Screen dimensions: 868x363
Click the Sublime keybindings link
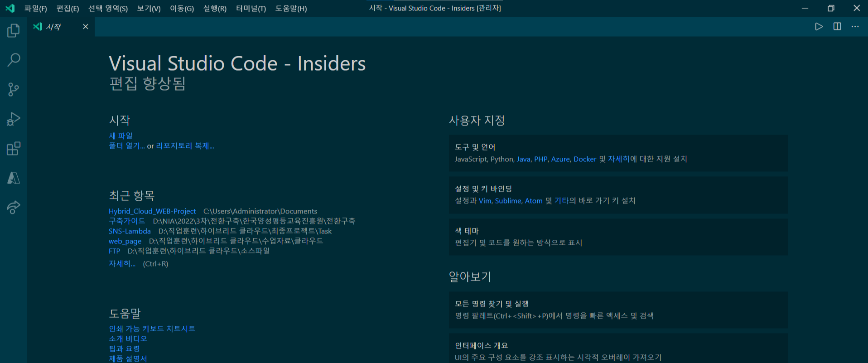[x=508, y=201]
